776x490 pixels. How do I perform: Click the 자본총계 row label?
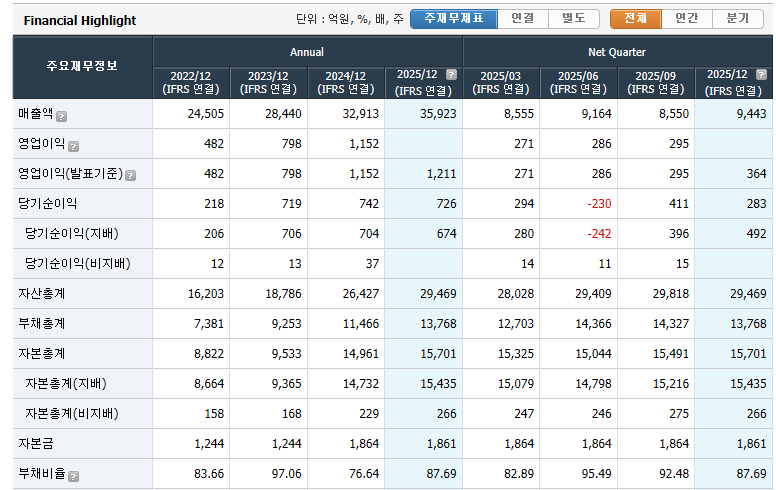pos(42,353)
